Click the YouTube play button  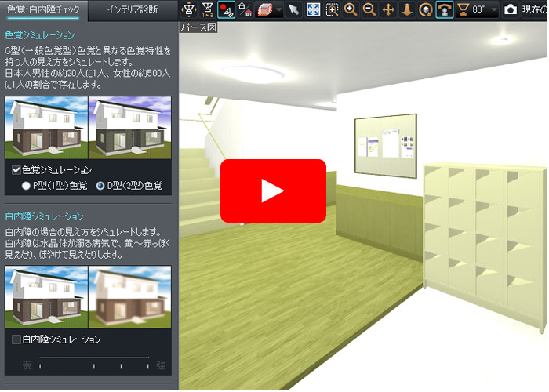coord(273,191)
